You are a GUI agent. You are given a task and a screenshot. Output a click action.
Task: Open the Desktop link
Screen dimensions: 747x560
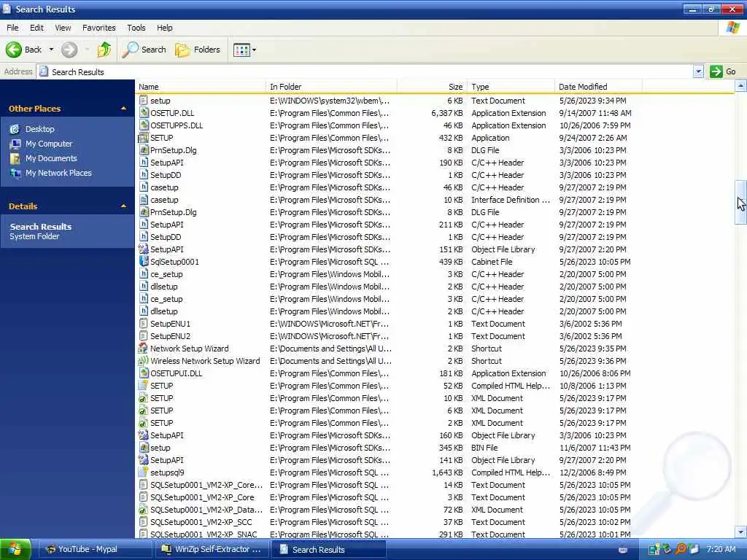pyautogui.click(x=40, y=129)
